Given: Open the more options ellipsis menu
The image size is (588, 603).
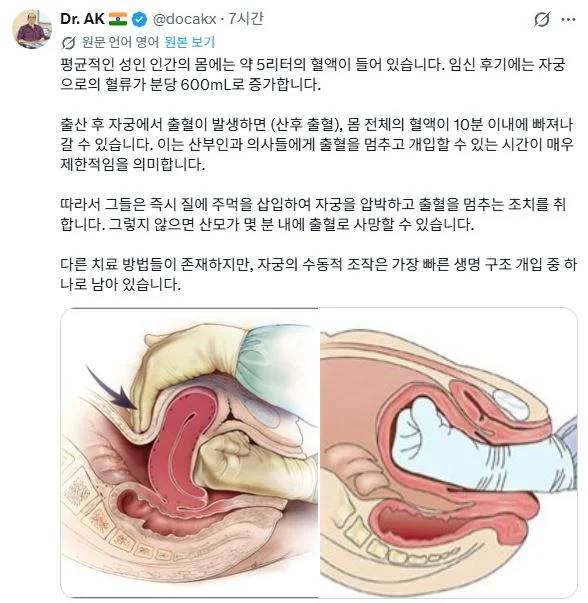Looking at the screenshot, I should point(568,19).
